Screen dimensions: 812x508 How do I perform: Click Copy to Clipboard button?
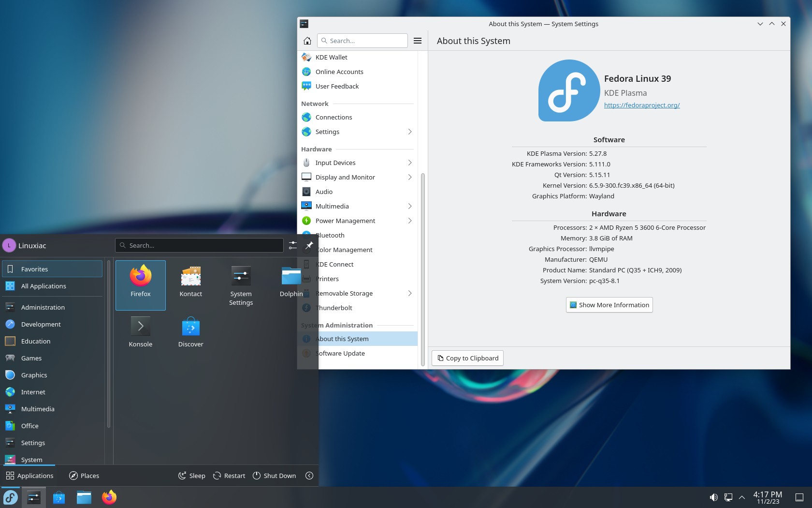[467, 358]
